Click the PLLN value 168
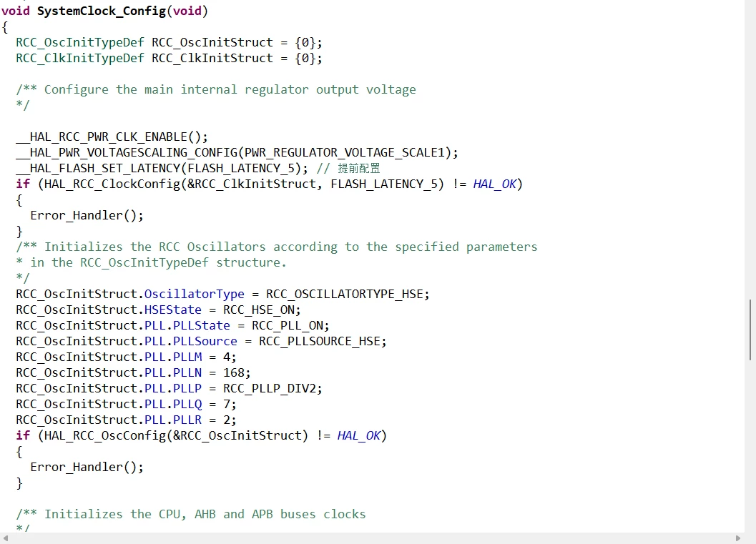The width and height of the screenshot is (756, 544). tap(233, 373)
